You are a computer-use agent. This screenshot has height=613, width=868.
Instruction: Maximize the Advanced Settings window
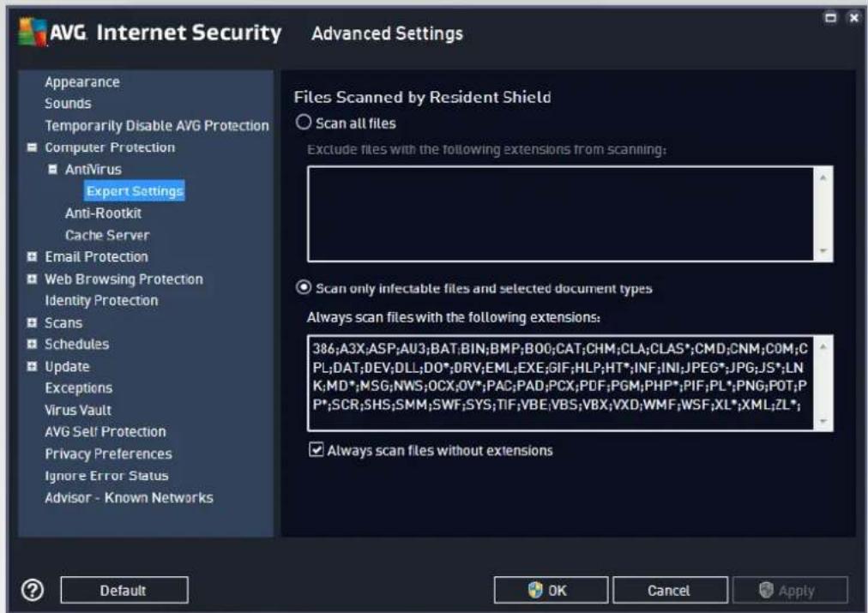[830, 18]
